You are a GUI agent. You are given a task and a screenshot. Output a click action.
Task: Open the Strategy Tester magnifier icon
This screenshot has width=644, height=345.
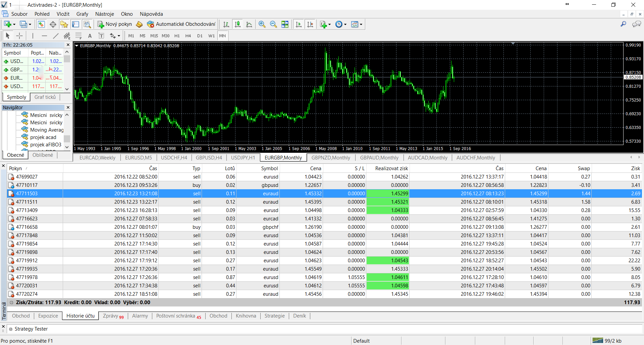87,24
